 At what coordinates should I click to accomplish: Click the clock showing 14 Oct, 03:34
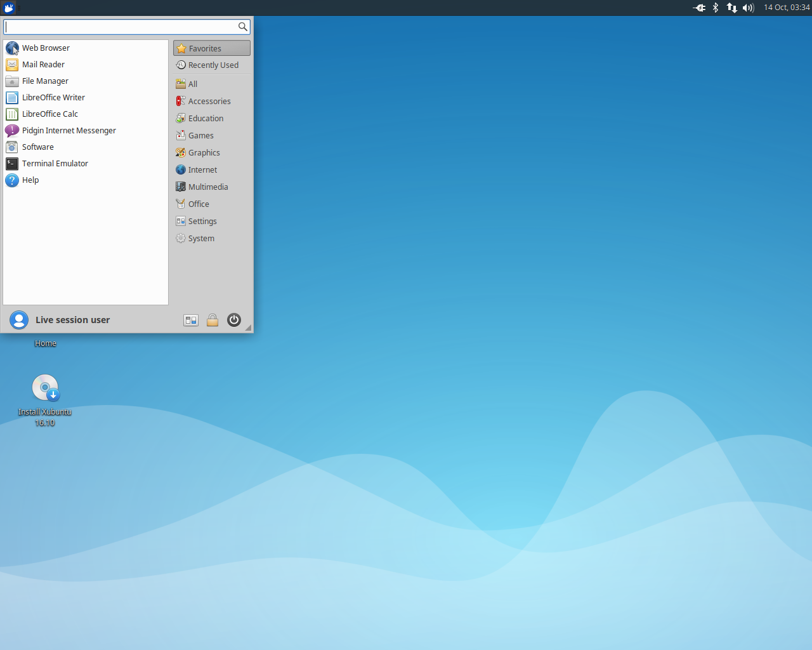[x=787, y=8]
